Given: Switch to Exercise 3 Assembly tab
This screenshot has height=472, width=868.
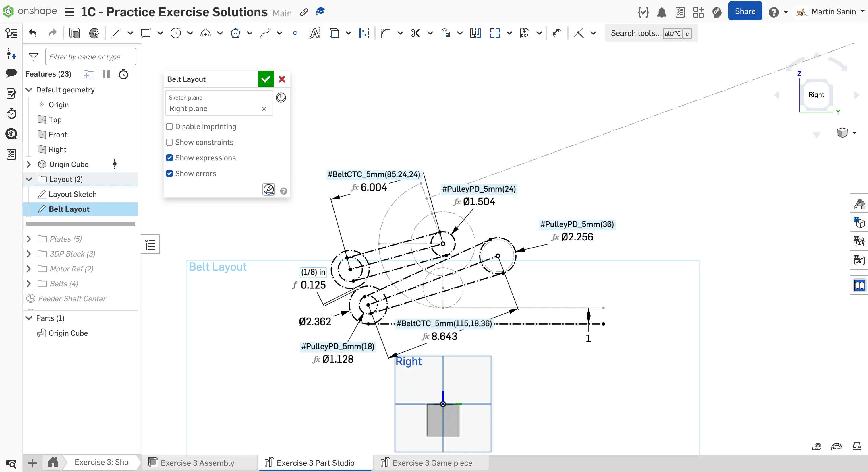Looking at the screenshot, I should [x=197, y=463].
